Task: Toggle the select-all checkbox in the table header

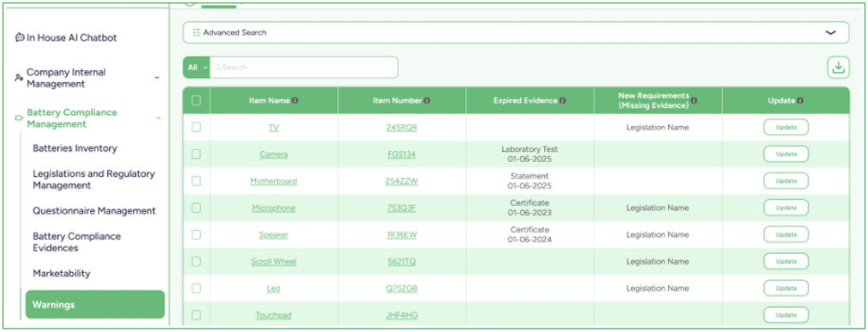Action: pyautogui.click(x=196, y=100)
